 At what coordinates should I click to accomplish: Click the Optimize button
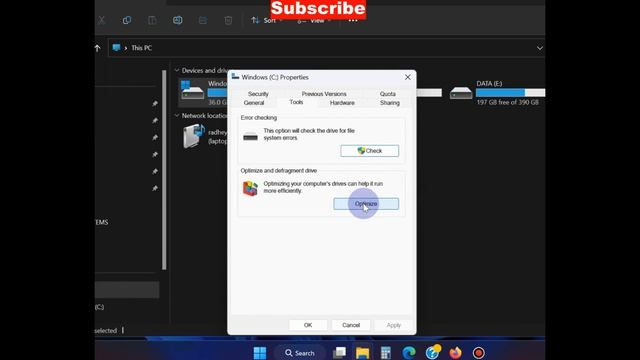(x=366, y=204)
